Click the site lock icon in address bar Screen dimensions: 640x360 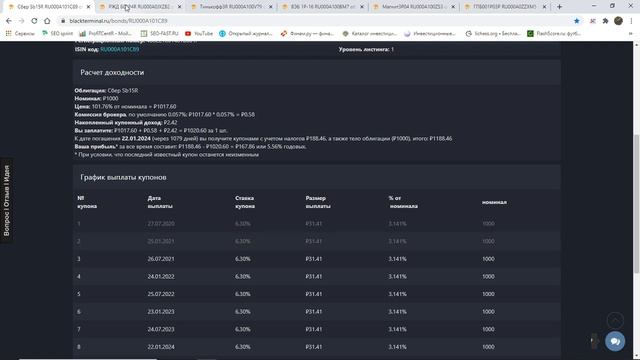[x=62, y=21]
